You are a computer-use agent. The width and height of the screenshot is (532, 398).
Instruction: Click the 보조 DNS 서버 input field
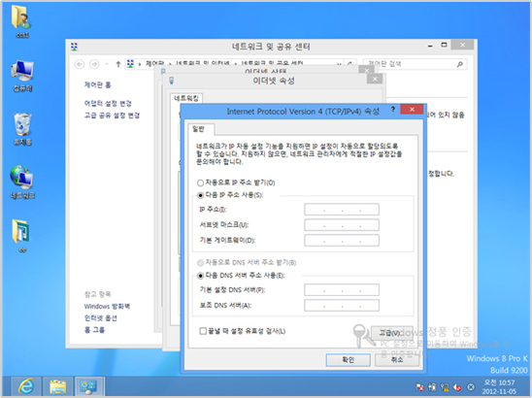pos(342,306)
